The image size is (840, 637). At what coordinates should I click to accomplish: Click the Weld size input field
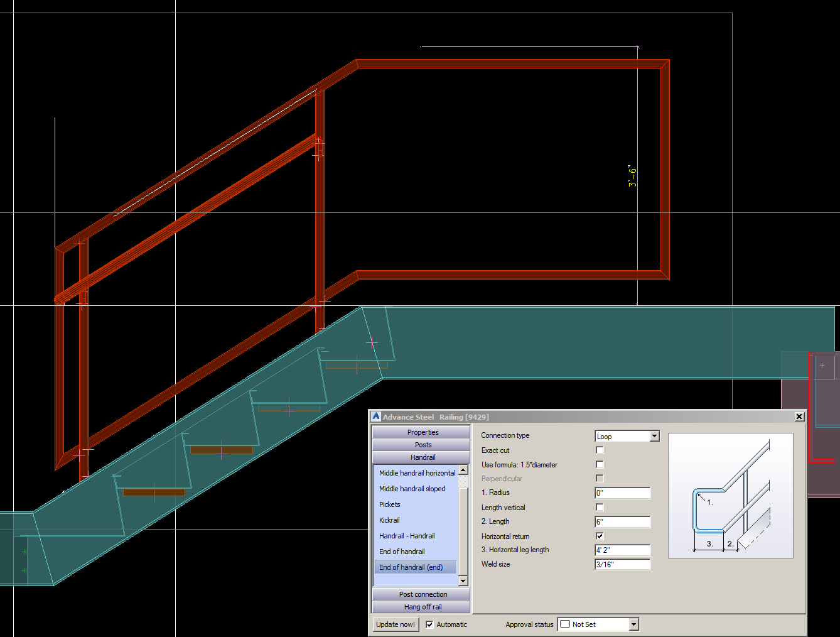tap(622, 564)
